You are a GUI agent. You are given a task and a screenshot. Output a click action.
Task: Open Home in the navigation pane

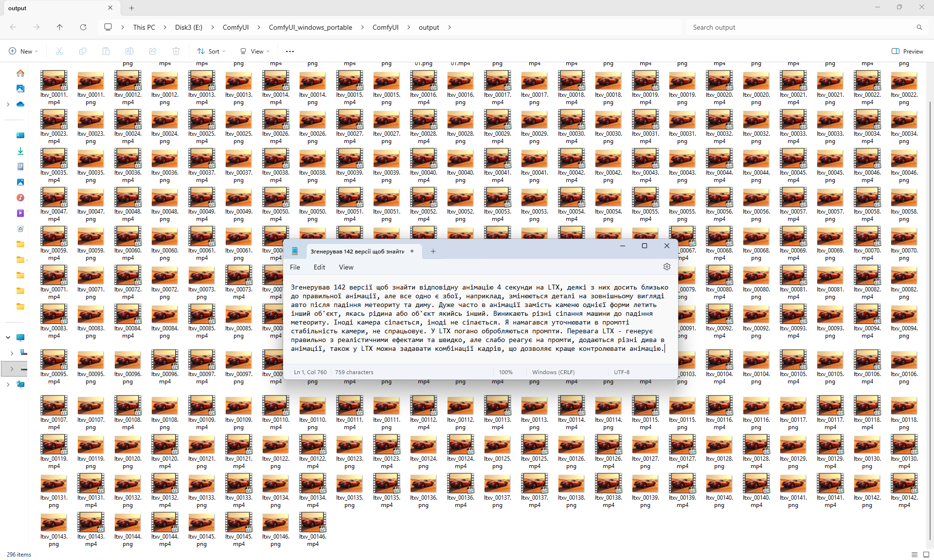tap(20, 73)
